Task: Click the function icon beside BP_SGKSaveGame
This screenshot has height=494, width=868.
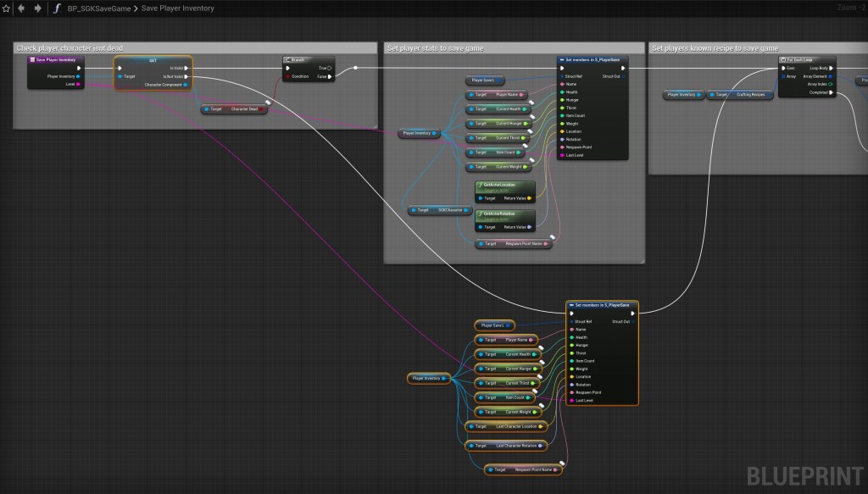Action: click(x=57, y=8)
